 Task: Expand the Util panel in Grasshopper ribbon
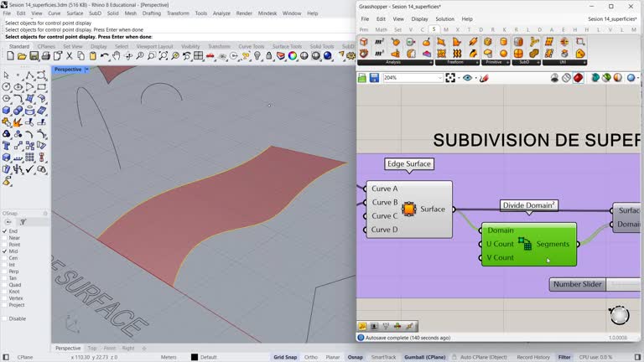pyautogui.click(x=584, y=62)
